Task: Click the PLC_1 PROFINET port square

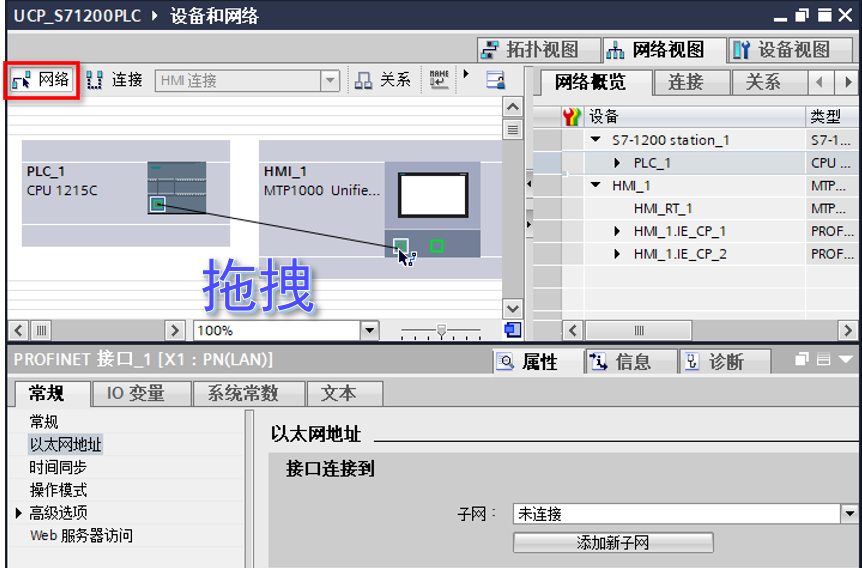Action: [x=157, y=205]
